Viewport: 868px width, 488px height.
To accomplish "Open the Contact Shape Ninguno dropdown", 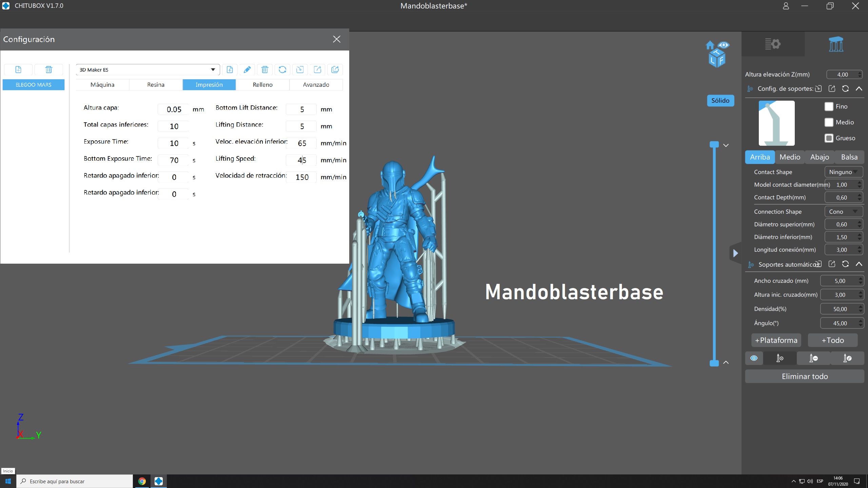I will 843,172.
